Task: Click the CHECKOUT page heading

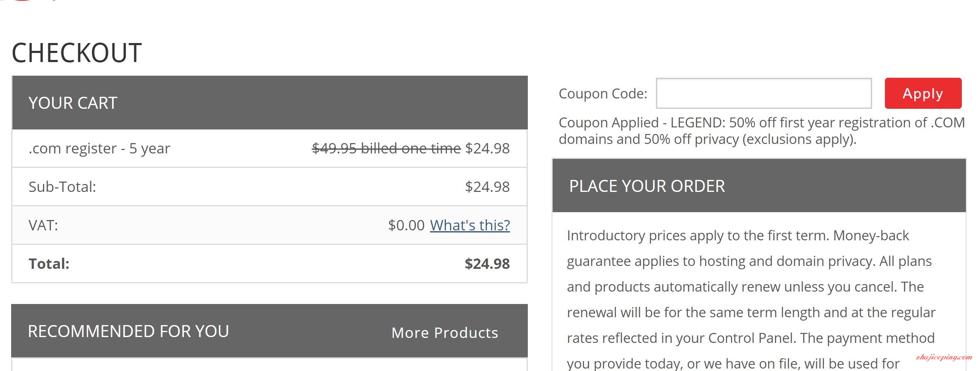Action: 76,53
